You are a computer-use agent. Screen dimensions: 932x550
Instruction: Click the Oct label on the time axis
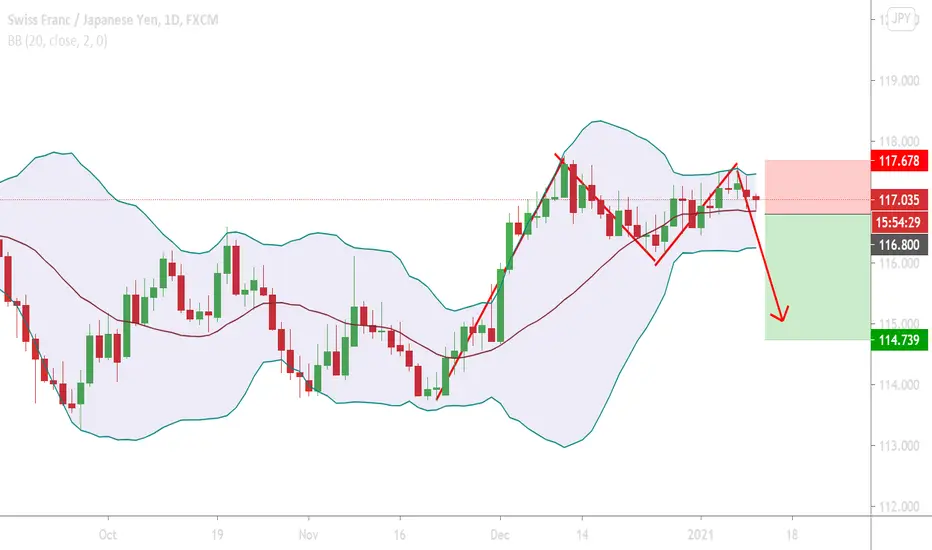tap(109, 534)
